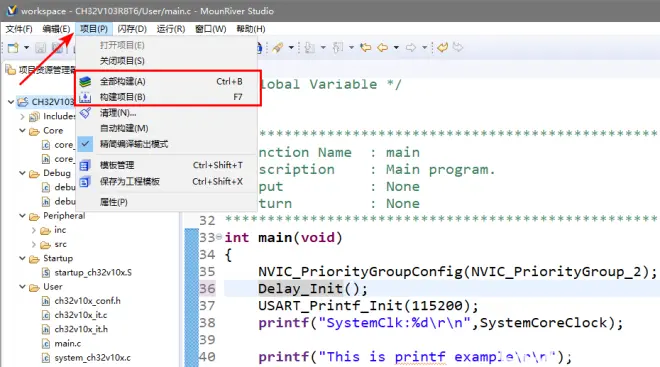
Task: Click the Forward navigation arrow icon
Action: point(411,48)
